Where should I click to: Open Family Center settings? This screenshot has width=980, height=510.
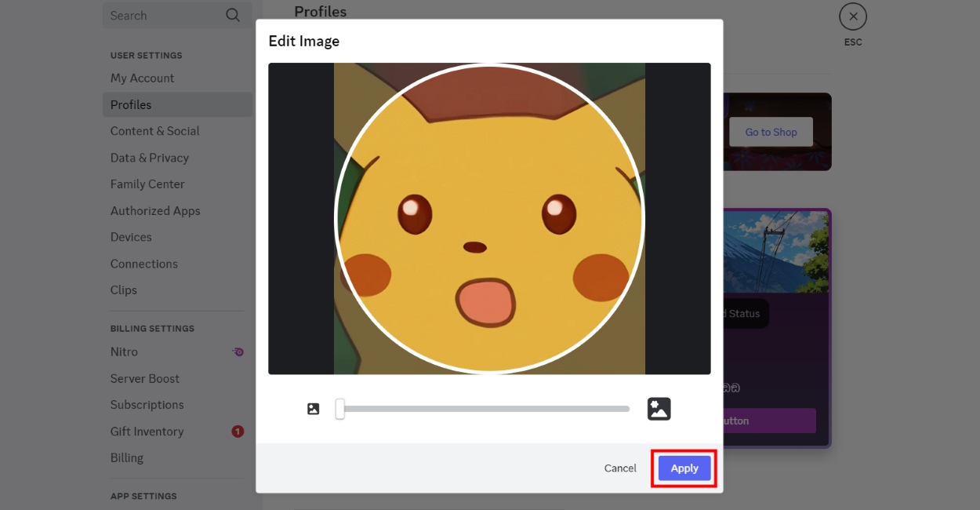coord(147,184)
